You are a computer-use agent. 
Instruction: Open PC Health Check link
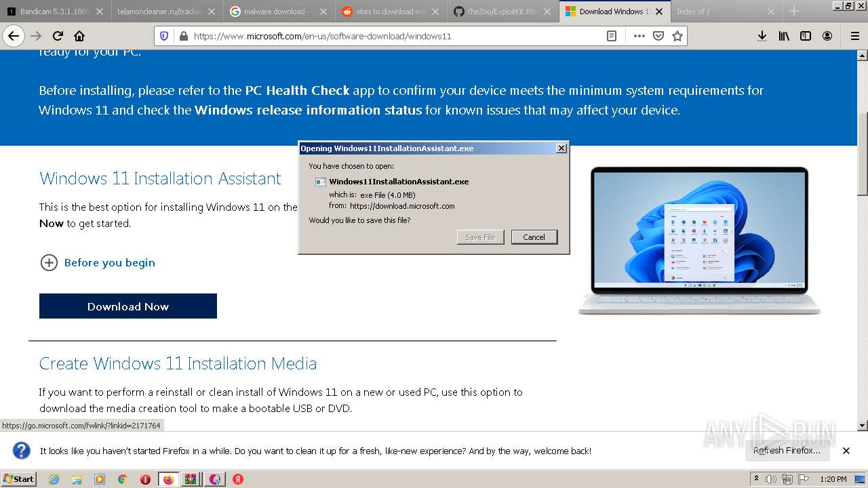tap(297, 90)
